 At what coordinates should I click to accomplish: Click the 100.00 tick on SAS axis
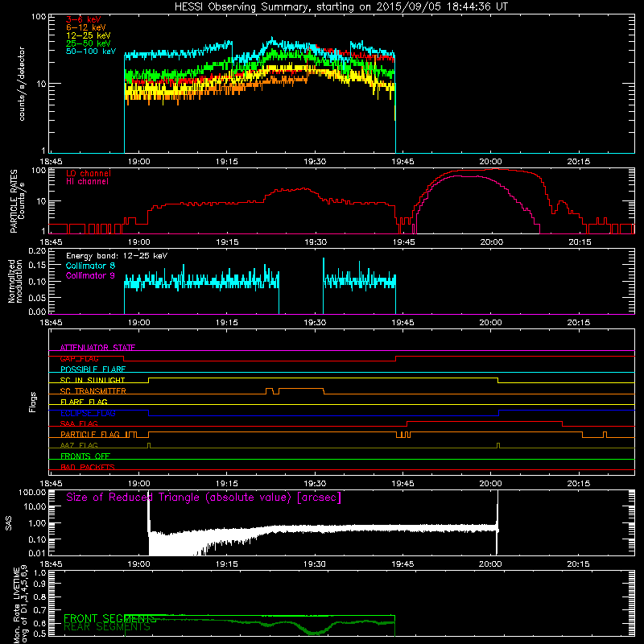click(x=32, y=492)
